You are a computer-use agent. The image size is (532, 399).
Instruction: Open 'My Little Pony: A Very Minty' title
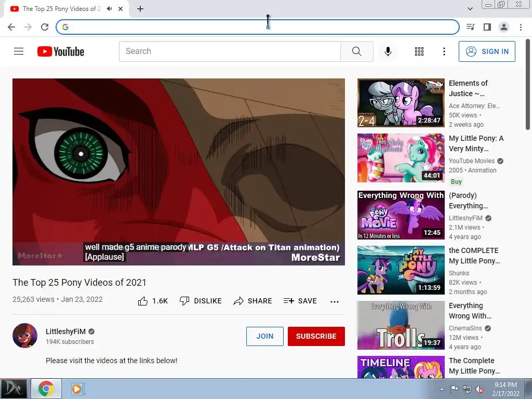pos(476,143)
